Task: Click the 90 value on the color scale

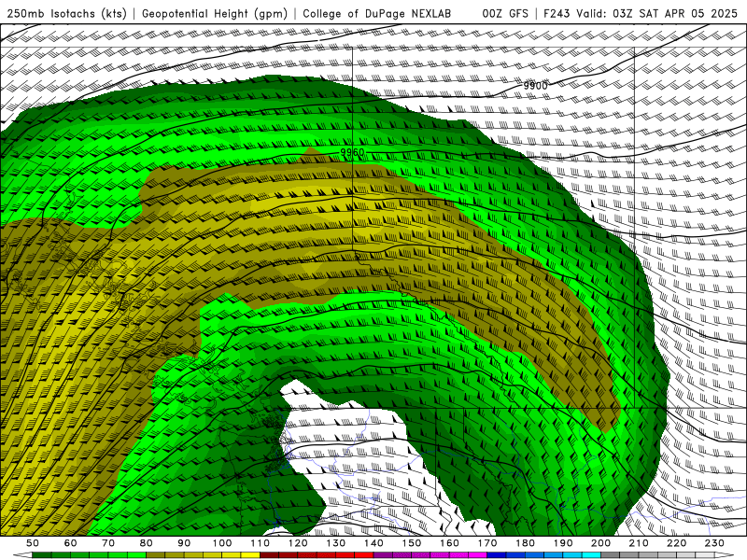Action: click(184, 543)
